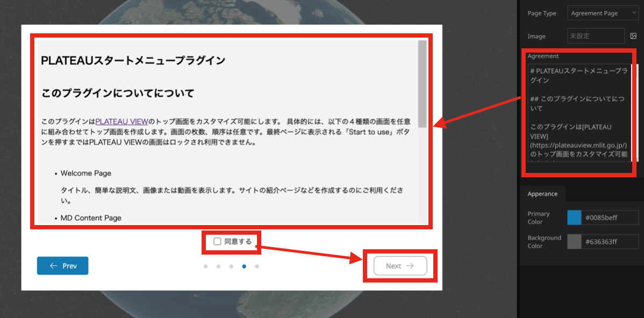Screen dimensions: 644x318
Task: Check the 同意する agreement checkbox
Action: pyautogui.click(x=217, y=242)
